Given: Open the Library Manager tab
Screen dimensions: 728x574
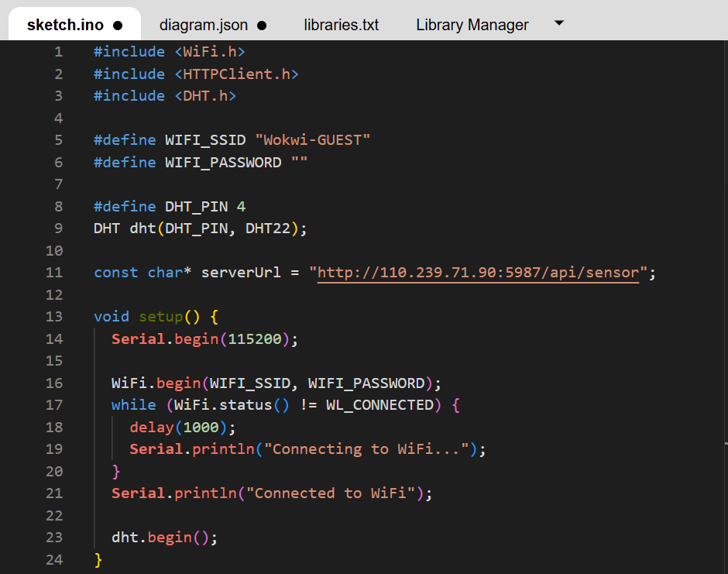Looking at the screenshot, I should (472, 25).
